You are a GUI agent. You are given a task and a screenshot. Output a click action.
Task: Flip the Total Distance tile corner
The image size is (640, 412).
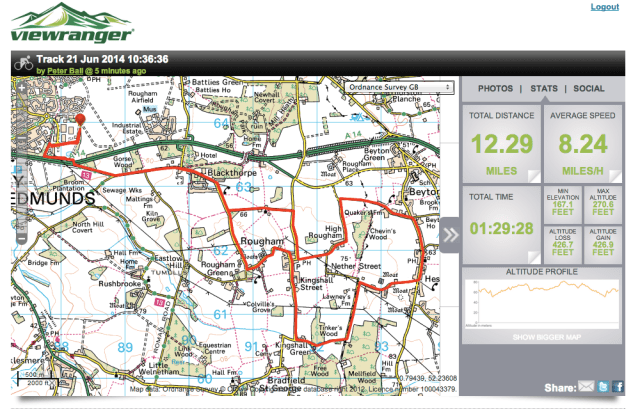coord(534,176)
